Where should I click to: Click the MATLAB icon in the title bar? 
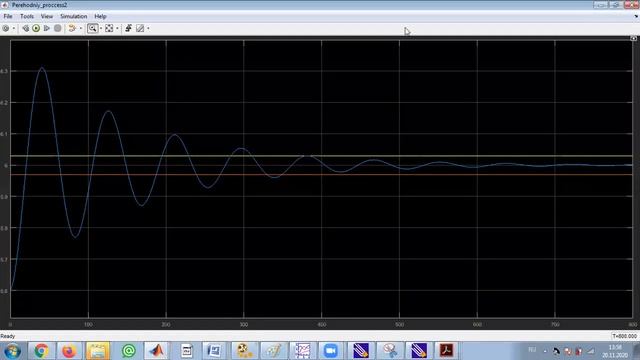point(5,5)
